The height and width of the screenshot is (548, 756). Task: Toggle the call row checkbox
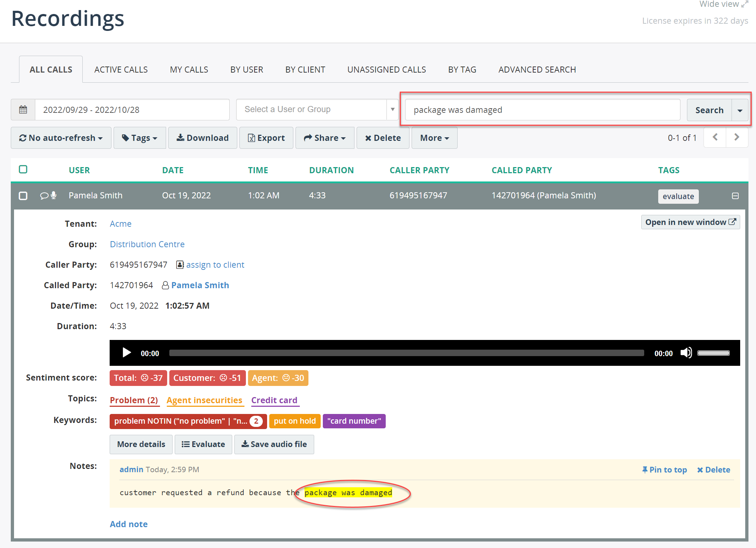(23, 195)
